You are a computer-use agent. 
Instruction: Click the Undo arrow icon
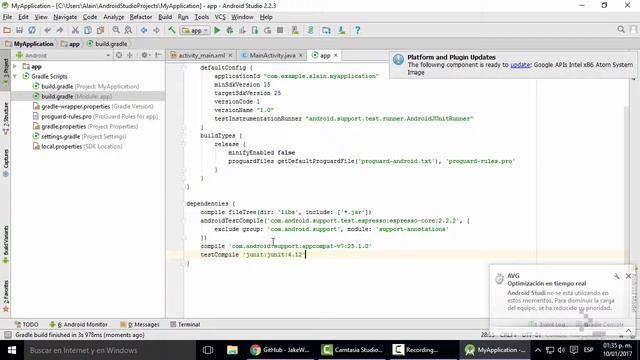point(47,30)
